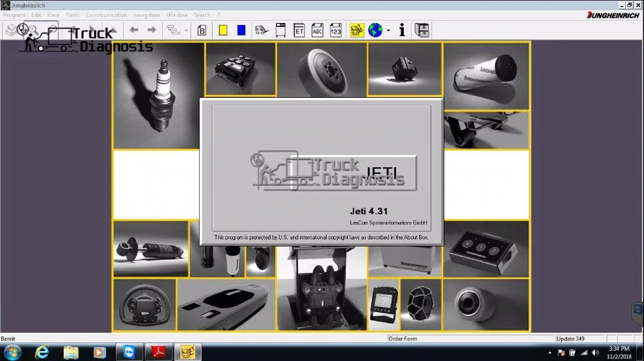
Task: Launch Internet Explorer from taskbar
Action: 42,353
